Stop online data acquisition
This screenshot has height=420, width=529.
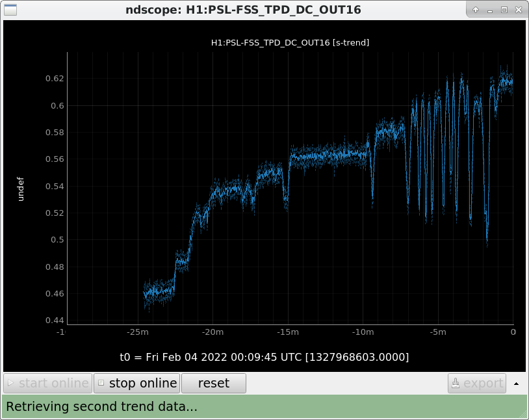[x=136, y=383]
